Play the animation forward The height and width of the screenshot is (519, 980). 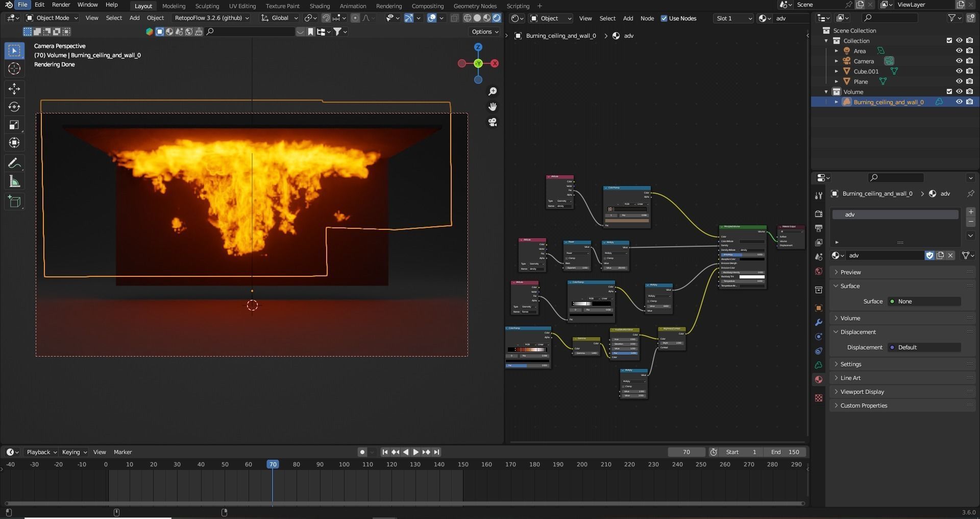click(x=415, y=452)
